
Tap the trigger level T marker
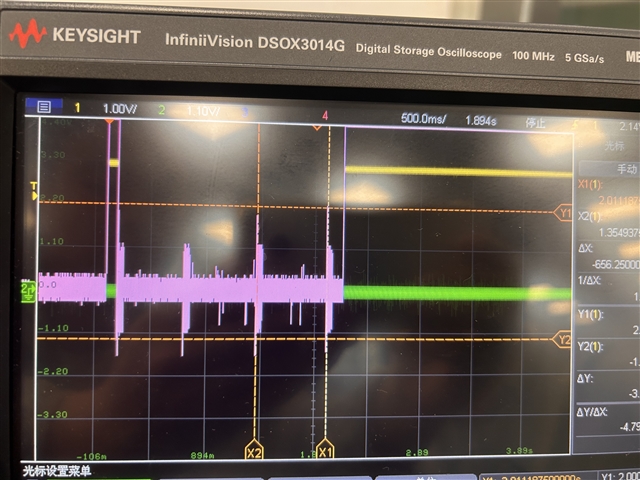[x=34, y=191]
